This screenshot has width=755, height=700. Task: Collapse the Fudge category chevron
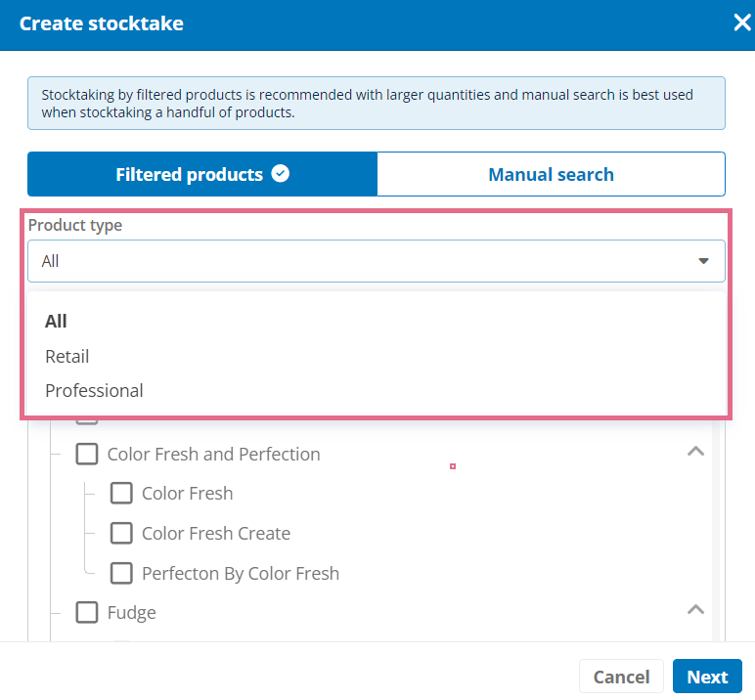pyautogui.click(x=695, y=610)
